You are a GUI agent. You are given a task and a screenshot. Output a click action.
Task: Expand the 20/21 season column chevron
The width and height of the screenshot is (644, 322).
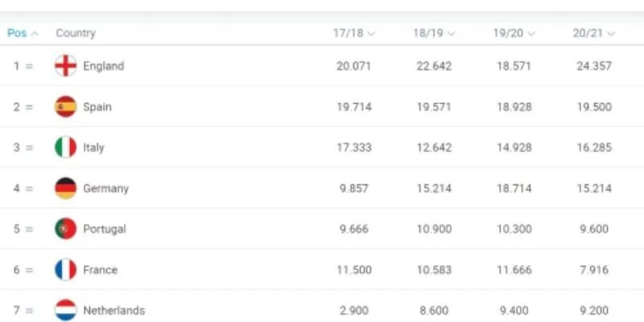[612, 34]
